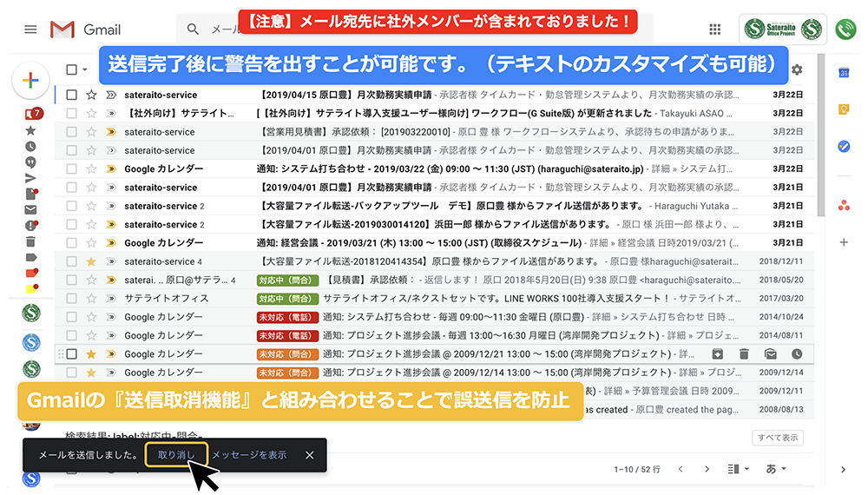Open the All Mail envelope icon
This screenshot has height=495, width=868.
(x=30, y=210)
